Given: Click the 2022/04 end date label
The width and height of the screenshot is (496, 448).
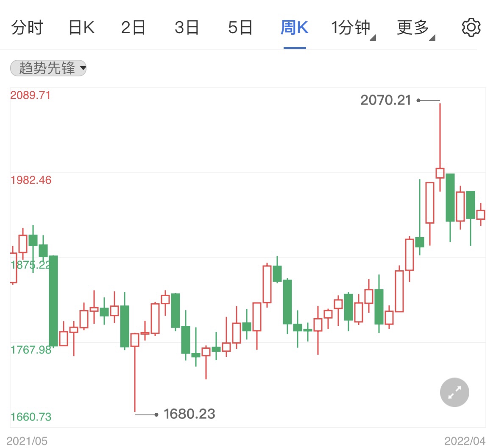Looking at the screenshot, I should click(x=465, y=441).
